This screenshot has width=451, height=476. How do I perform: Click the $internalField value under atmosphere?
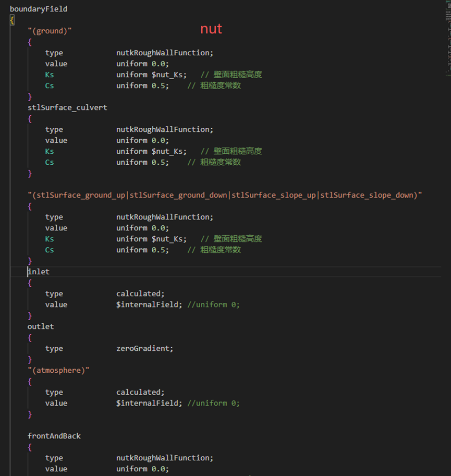pyautogui.click(x=148, y=402)
